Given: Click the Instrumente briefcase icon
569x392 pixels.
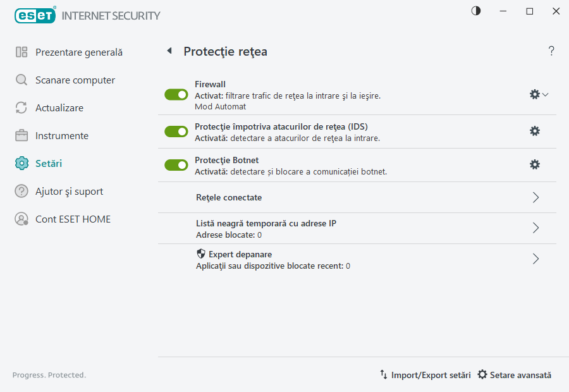Looking at the screenshot, I should click(21, 135).
